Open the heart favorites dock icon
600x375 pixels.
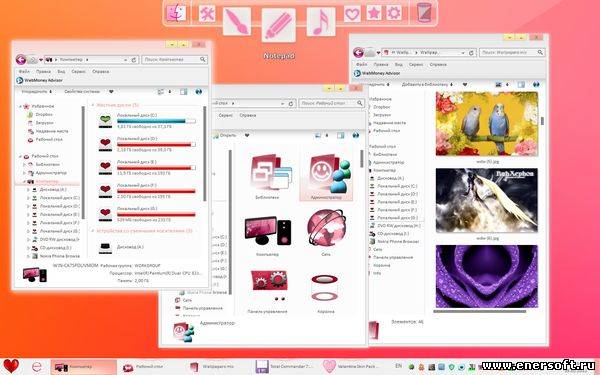click(x=352, y=14)
